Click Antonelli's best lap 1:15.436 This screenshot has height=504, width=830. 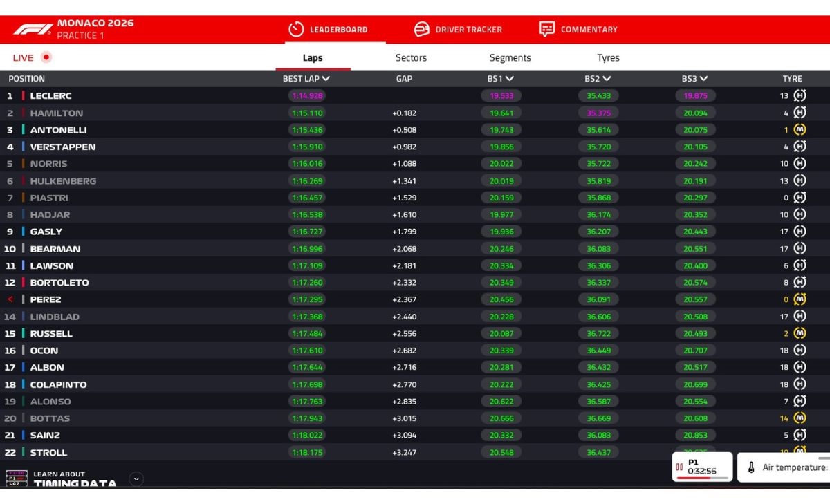click(x=307, y=130)
